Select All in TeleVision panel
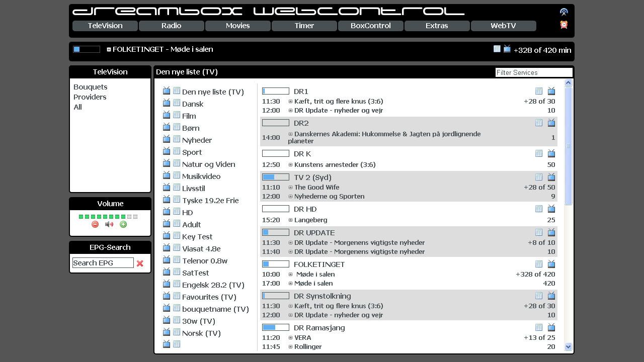The width and height of the screenshot is (644, 362). (77, 107)
